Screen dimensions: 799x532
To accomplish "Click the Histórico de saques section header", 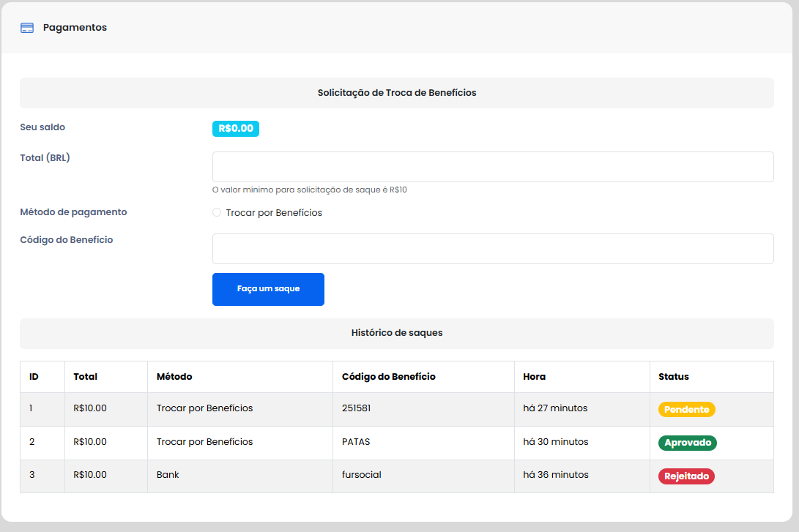I will 396,333.
